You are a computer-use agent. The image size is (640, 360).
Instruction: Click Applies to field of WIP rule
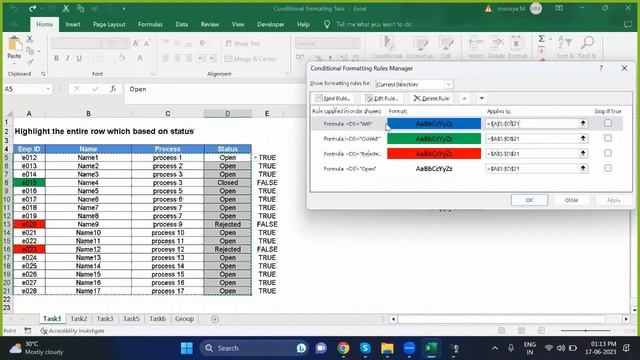(532, 123)
